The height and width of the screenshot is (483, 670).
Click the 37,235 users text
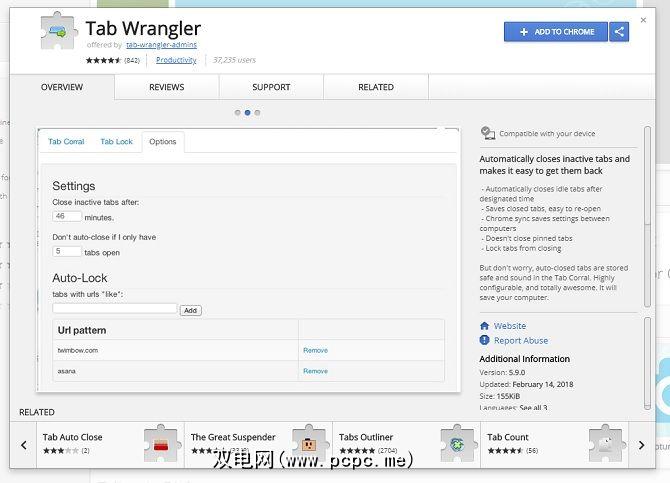coord(234,60)
